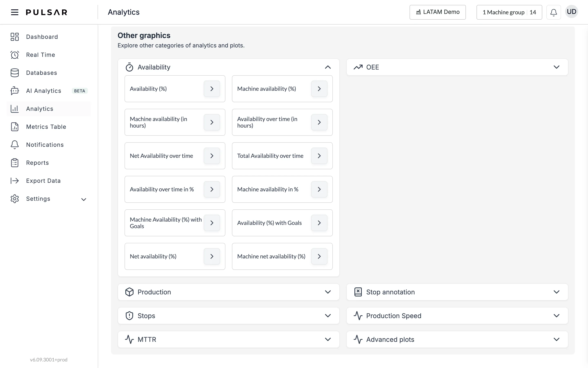
Task: Click the Real Time clock icon
Action: (x=14, y=55)
